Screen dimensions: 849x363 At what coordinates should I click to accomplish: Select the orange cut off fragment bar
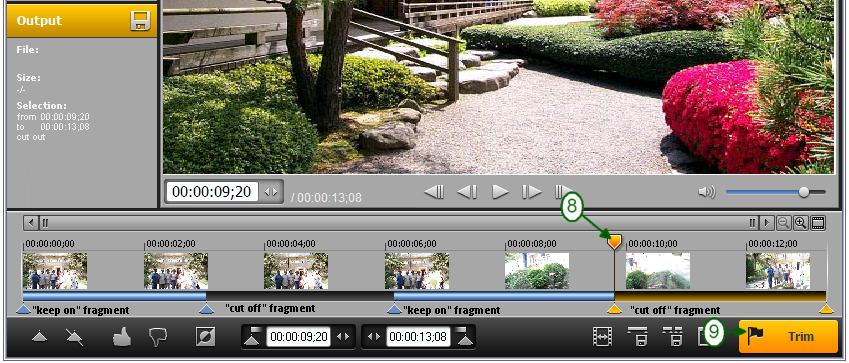720,296
